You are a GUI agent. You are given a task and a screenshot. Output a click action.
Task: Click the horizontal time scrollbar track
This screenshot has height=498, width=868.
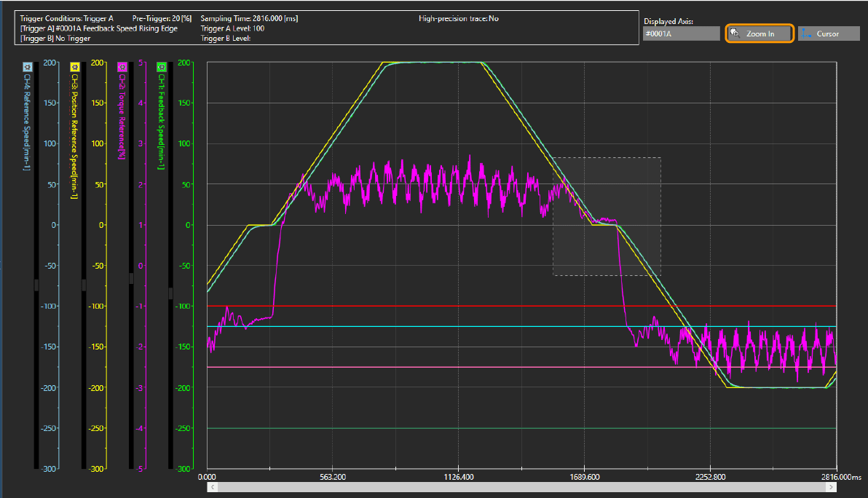click(x=521, y=486)
